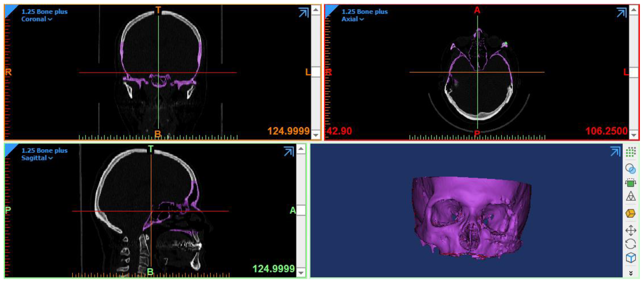Image resolution: width=644 pixels, height=285 pixels.
Task: Open the Axial view orientation dropdown
Action: point(352,19)
